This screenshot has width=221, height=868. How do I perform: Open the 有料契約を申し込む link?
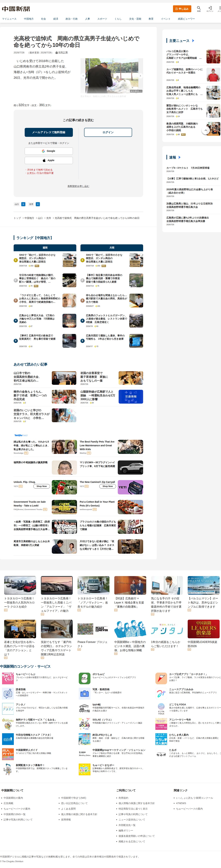pos(78,186)
